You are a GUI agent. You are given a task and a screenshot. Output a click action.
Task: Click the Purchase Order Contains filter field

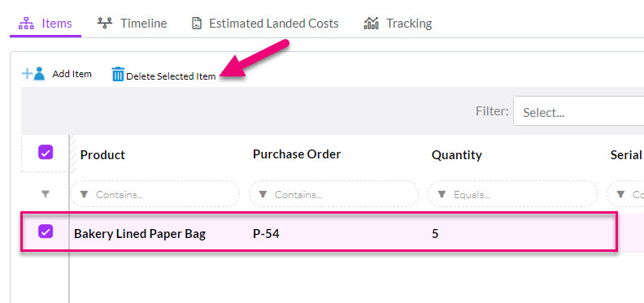pos(333,194)
